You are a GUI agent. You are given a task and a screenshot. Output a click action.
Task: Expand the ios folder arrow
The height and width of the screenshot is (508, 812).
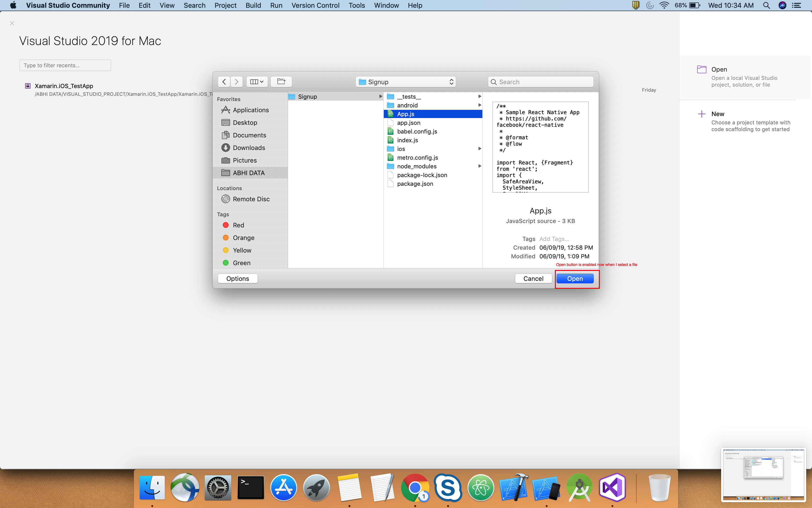(x=480, y=149)
